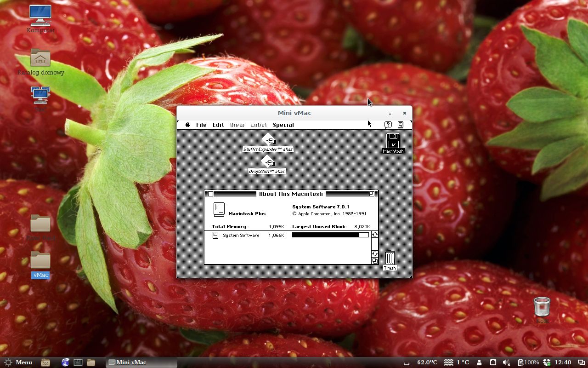Open the network computers desktop icon
The height and width of the screenshot is (368, 588).
pos(40,95)
